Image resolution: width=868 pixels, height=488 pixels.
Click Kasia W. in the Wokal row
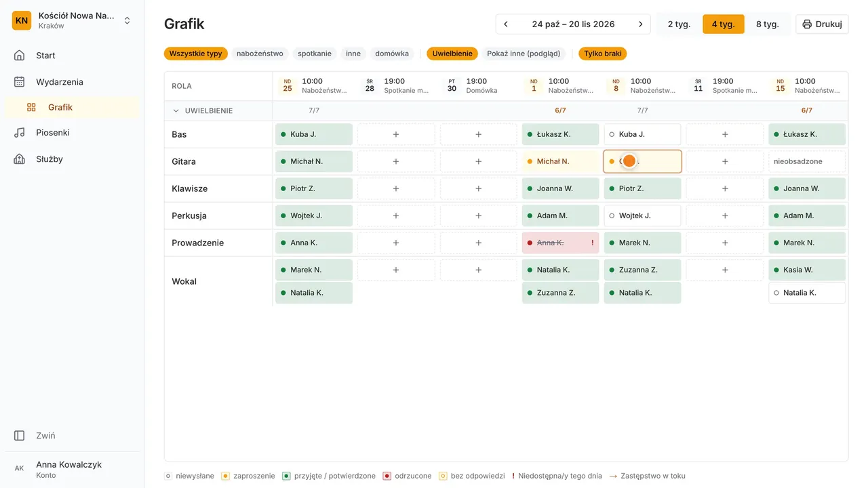pyautogui.click(x=807, y=270)
